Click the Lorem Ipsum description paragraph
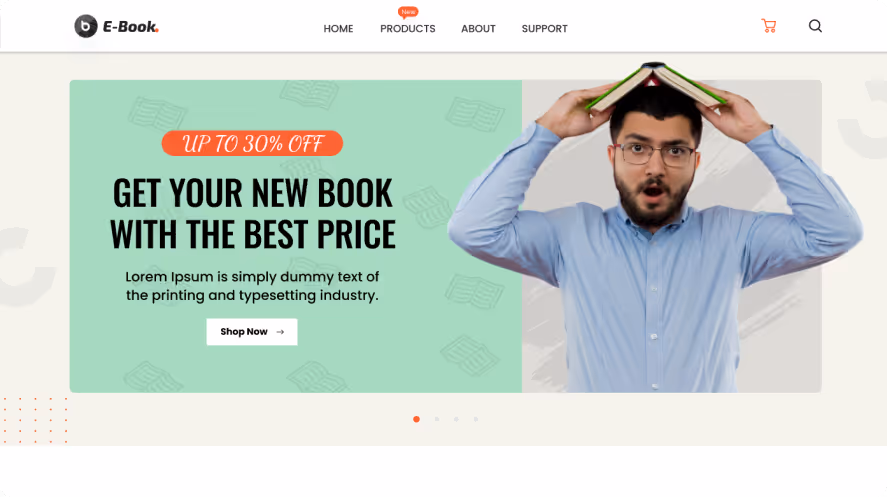 (x=252, y=286)
